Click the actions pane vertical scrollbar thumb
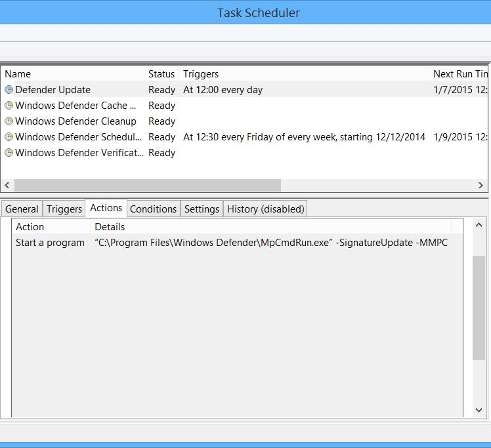The width and height of the screenshot is (491, 448). (479, 307)
